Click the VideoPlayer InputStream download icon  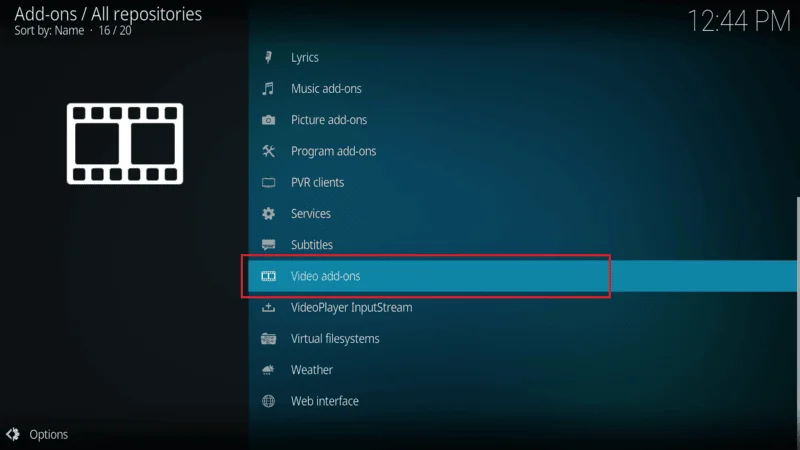click(x=268, y=308)
